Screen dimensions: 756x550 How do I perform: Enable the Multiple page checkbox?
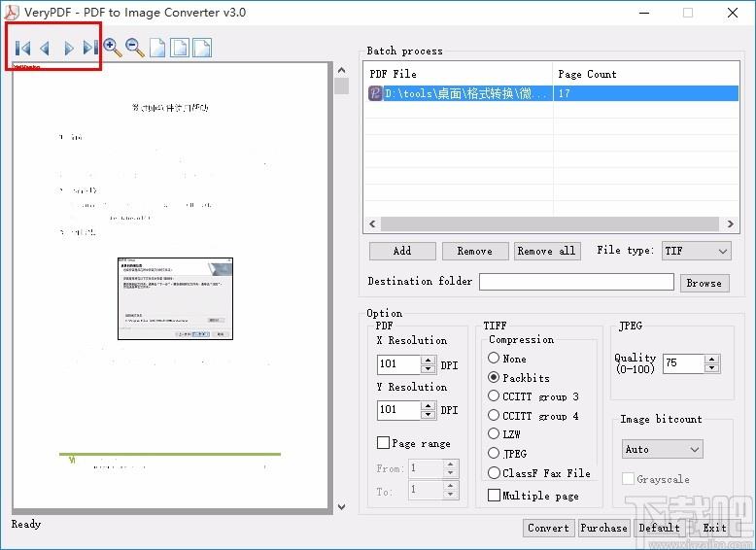click(x=494, y=495)
